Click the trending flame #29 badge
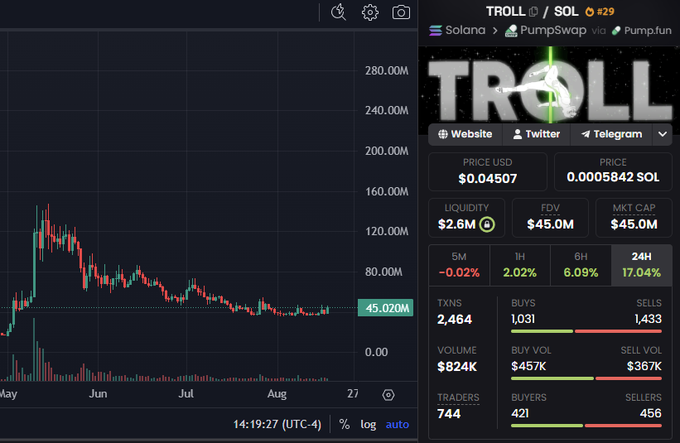 (x=600, y=12)
